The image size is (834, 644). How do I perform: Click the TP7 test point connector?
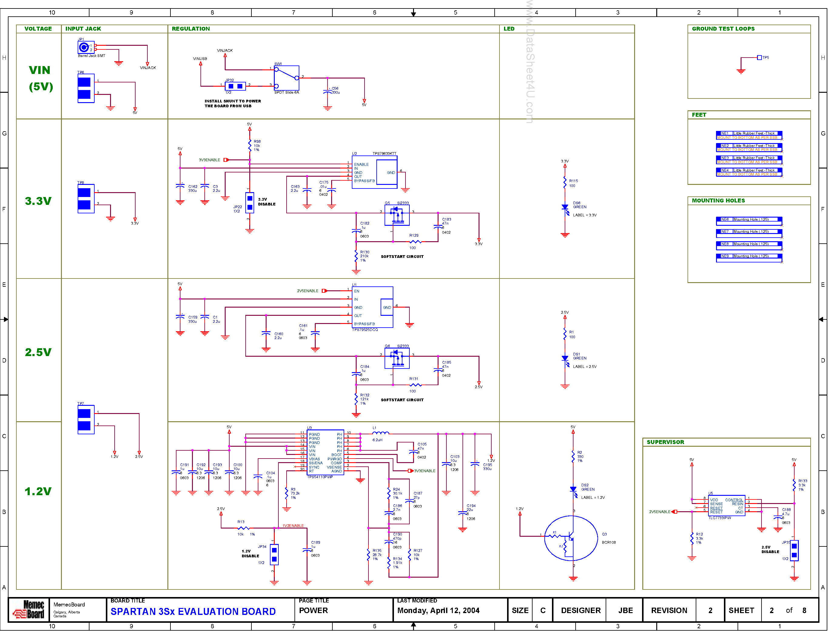click(86, 420)
